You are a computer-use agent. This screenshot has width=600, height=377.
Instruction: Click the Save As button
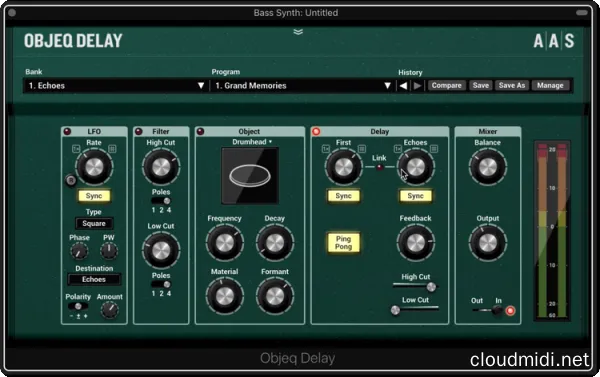pyautogui.click(x=512, y=85)
